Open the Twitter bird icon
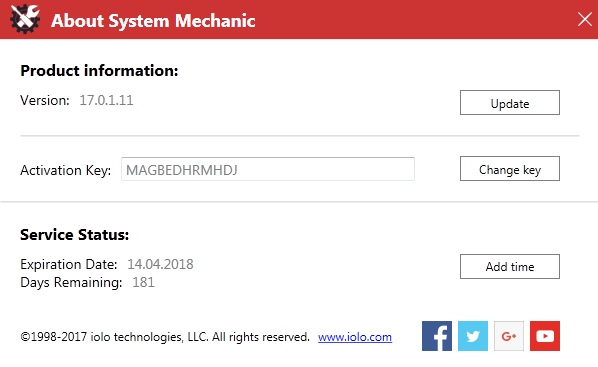598x367 pixels. 473,336
